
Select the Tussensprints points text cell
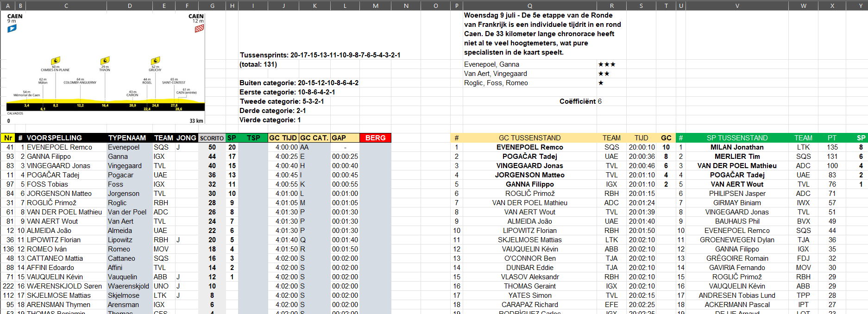tap(320, 55)
